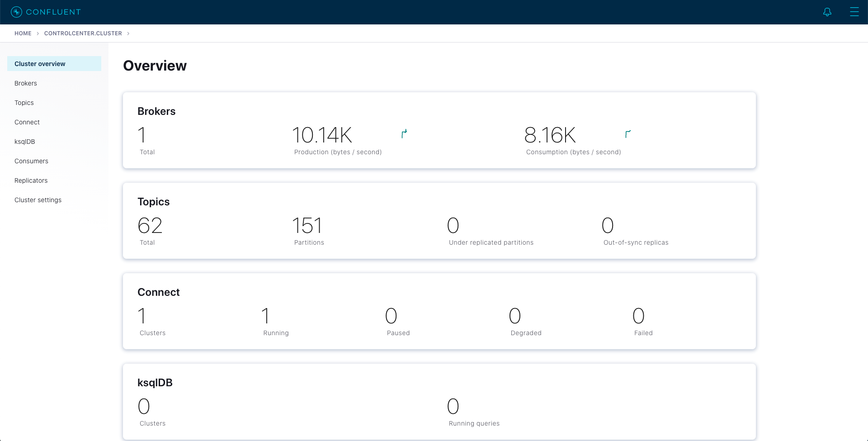The height and width of the screenshot is (441, 868).
Task: Select Cluster overview in sidebar
Action: (54, 64)
